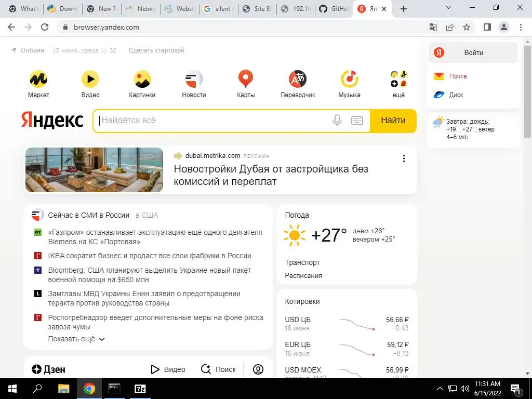Click the Войти login button
This screenshot has width=532, height=399.
473,52
